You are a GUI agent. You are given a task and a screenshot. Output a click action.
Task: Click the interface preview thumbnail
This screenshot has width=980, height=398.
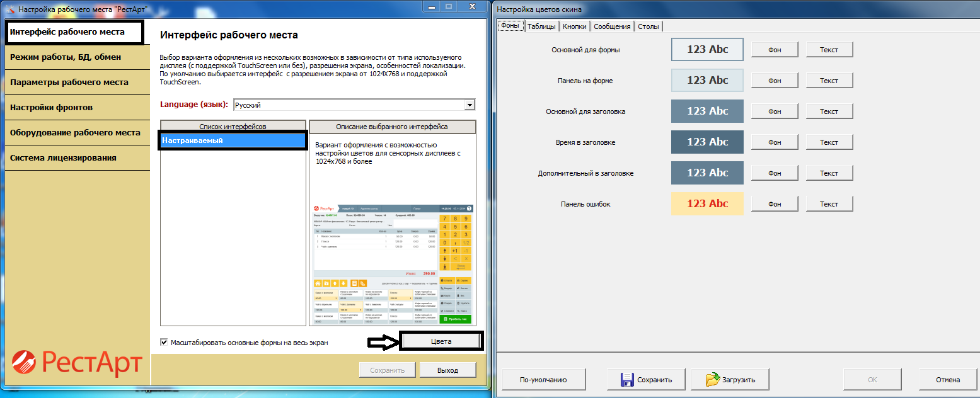[392, 264]
